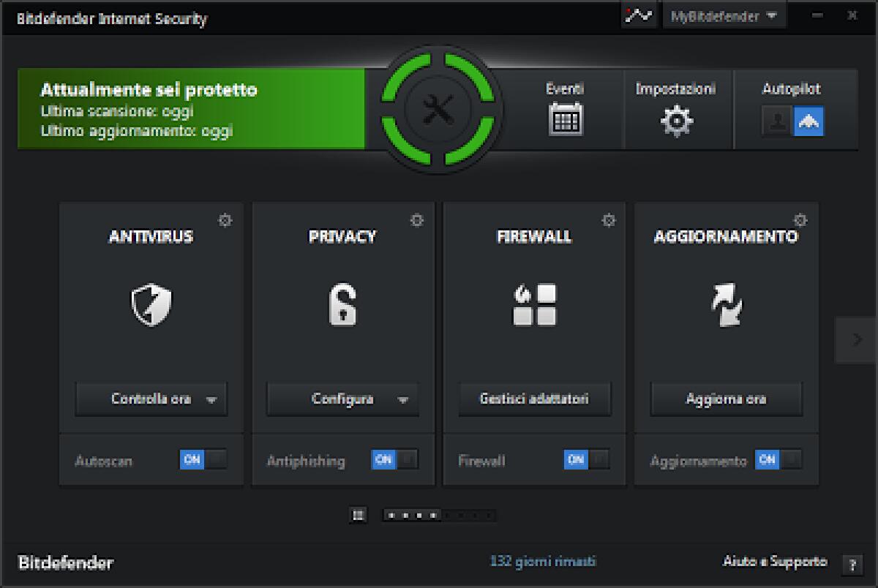
Task: Expand the Configura dropdown in Privacy panel
Action: click(403, 399)
